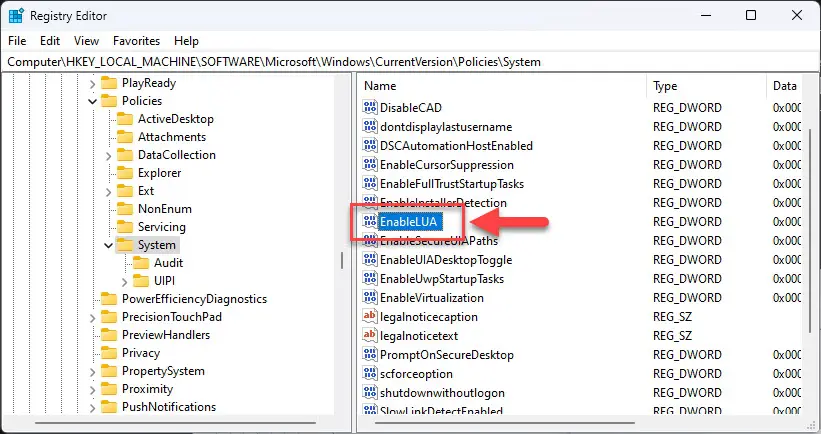This screenshot has width=821, height=434.
Task: Select the EnableUwpStartupTasks value name
Action: tap(442, 279)
